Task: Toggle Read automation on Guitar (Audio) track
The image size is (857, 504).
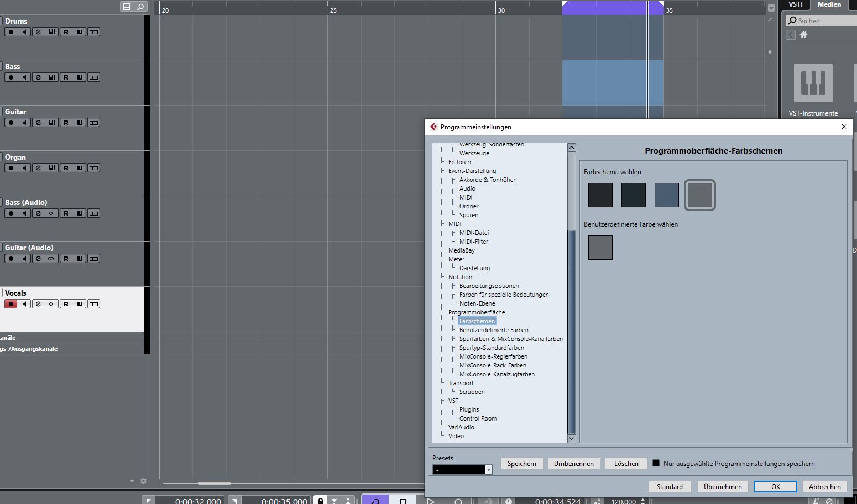Action: point(66,259)
